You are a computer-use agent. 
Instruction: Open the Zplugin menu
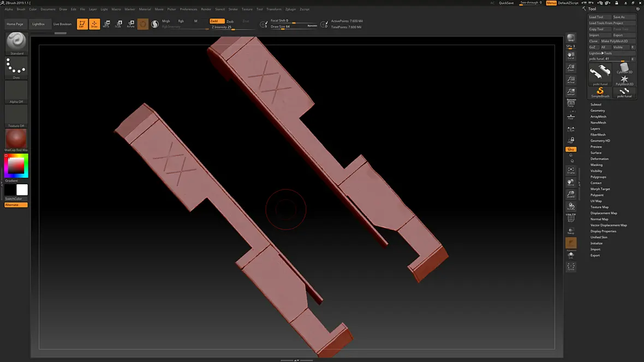coord(290,9)
